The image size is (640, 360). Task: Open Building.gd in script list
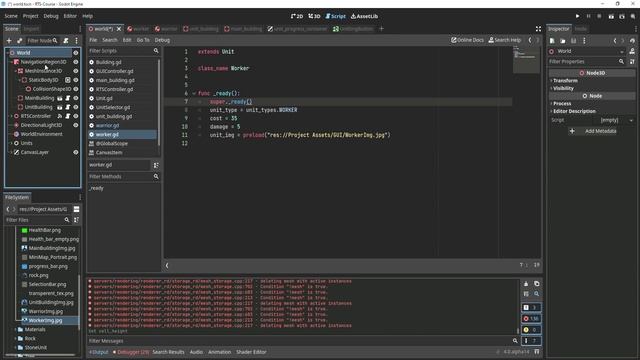tap(108, 62)
